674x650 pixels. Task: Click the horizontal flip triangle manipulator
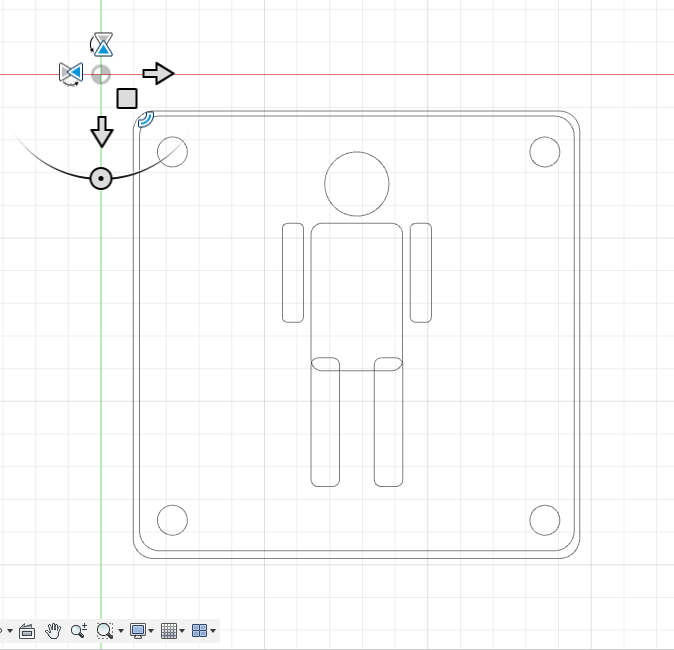(x=70, y=73)
